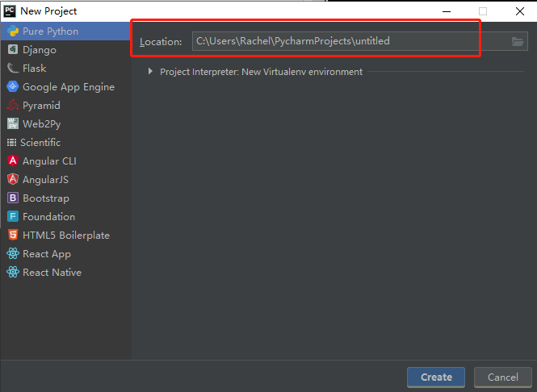
Task: Open the folder browse icon for Location
Action: coord(518,41)
